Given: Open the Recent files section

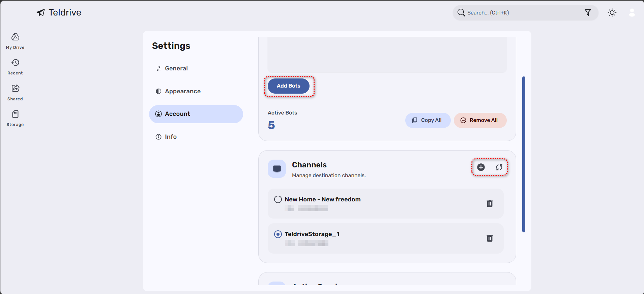Looking at the screenshot, I should tap(15, 67).
